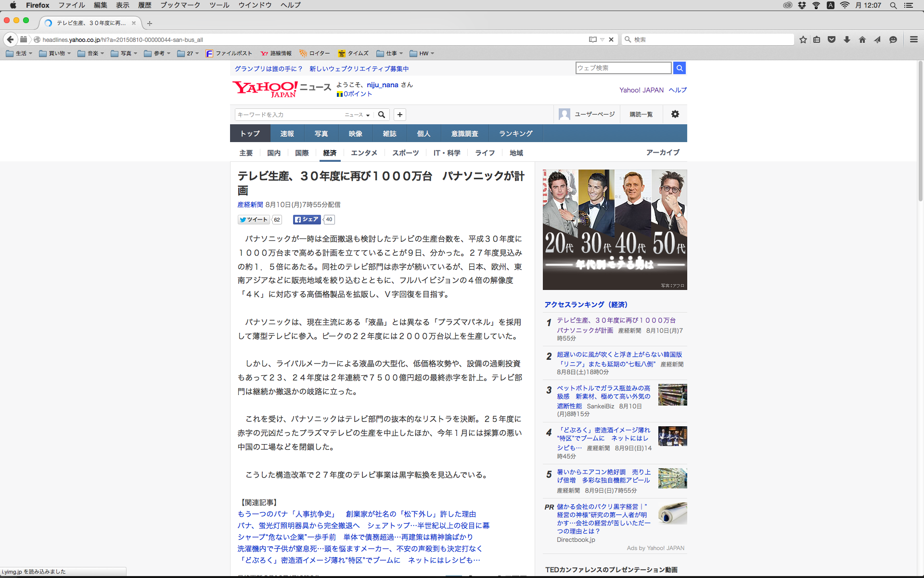The height and width of the screenshot is (578, 924).
Task: Open the Pocket save icon
Action: pyautogui.click(x=832, y=39)
